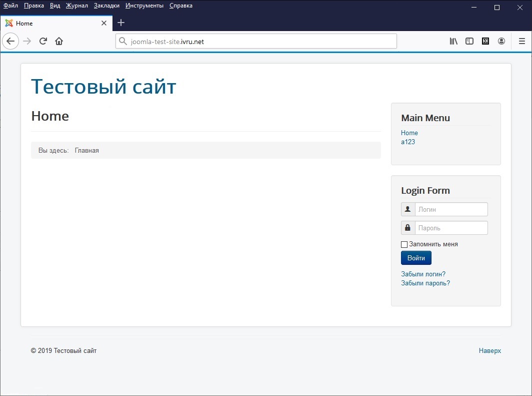532x396 pixels.
Task: Focus the Пароль input field
Action: point(451,228)
